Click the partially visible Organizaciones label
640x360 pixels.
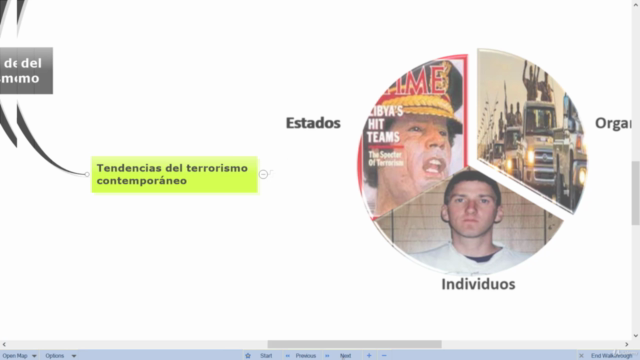(x=613, y=123)
